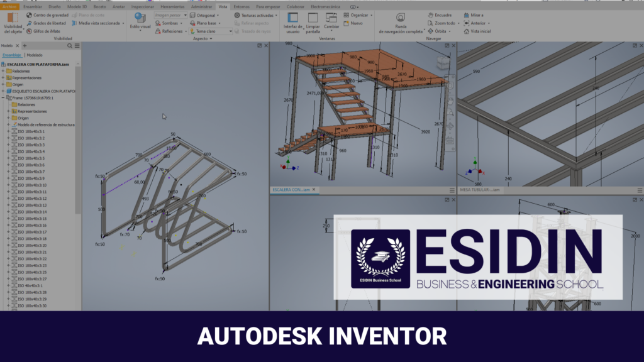Add a browser panel with plus icon
The height and width of the screenshot is (362, 644).
tap(25, 45)
